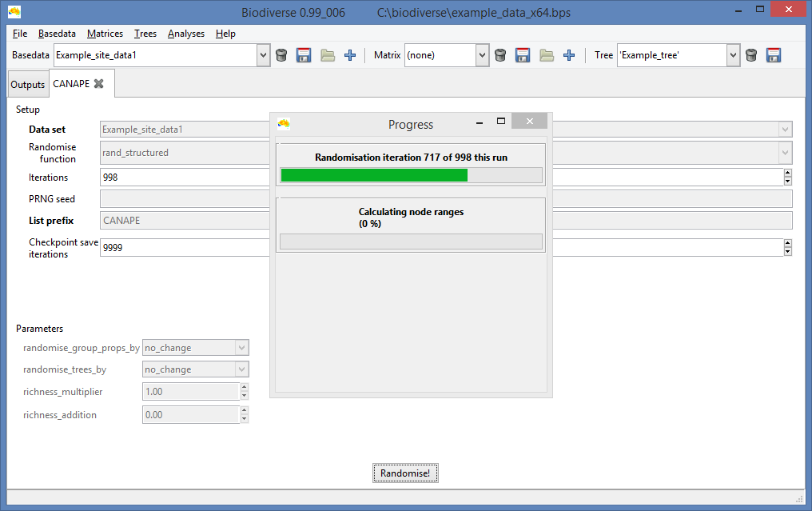The width and height of the screenshot is (812, 511).
Task: Close the CANAPE tab with its X
Action: tap(99, 83)
